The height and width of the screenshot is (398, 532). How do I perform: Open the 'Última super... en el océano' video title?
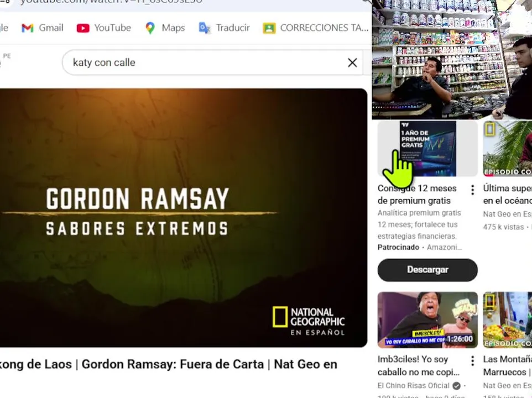[x=508, y=194]
